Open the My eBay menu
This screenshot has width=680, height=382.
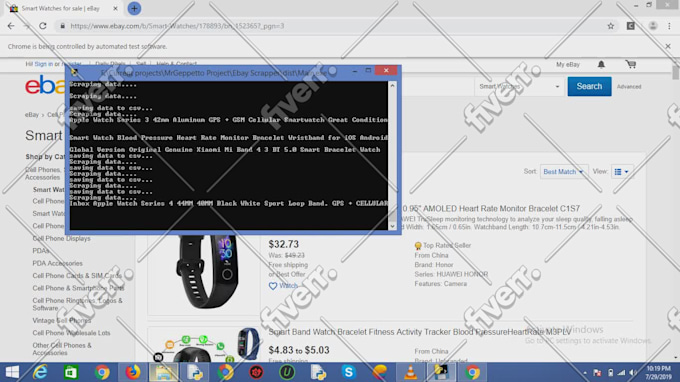pyautogui.click(x=568, y=65)
